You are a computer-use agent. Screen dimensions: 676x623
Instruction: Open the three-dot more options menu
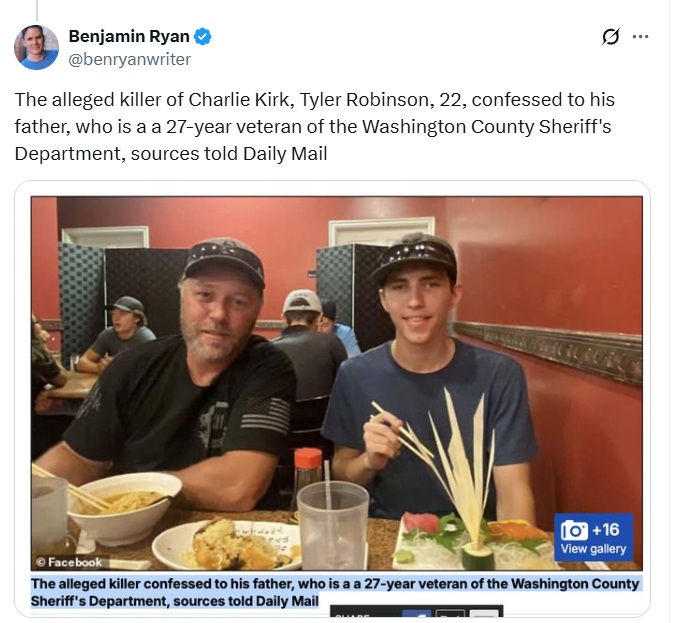[x=641, y=37]
